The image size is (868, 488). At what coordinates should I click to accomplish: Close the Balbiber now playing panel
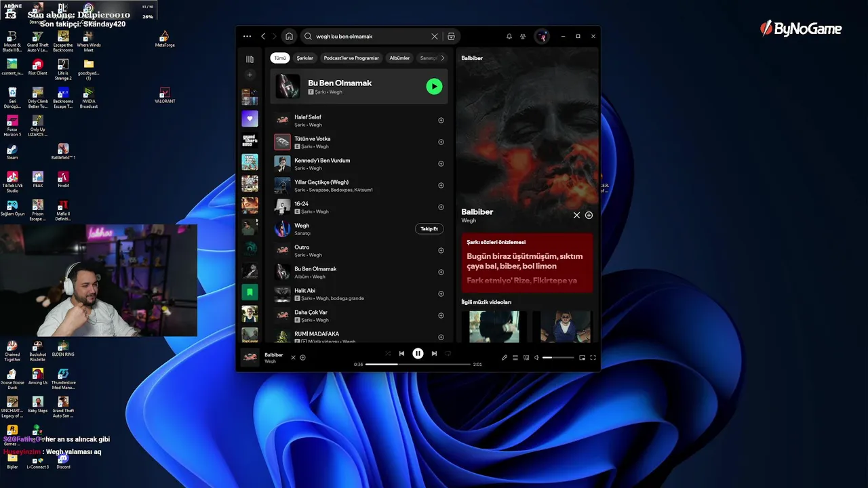[576, 216]
